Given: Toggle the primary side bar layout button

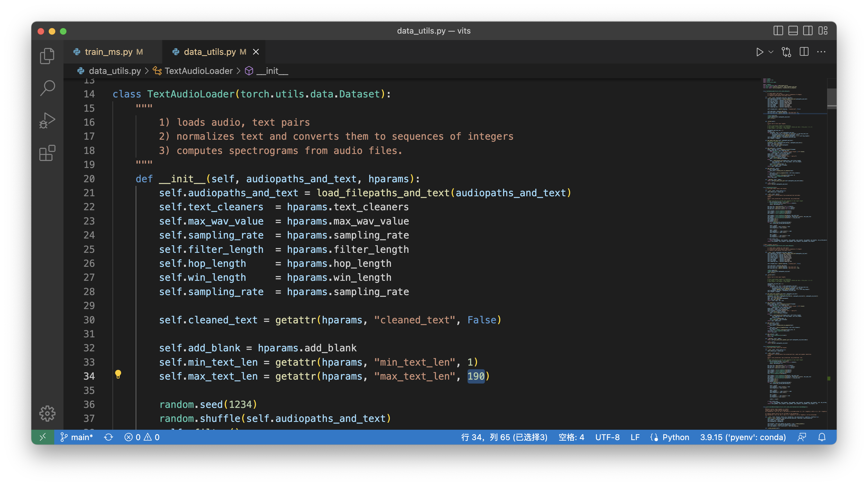Looking at the screenshot, I should click(x=778, y=31).
